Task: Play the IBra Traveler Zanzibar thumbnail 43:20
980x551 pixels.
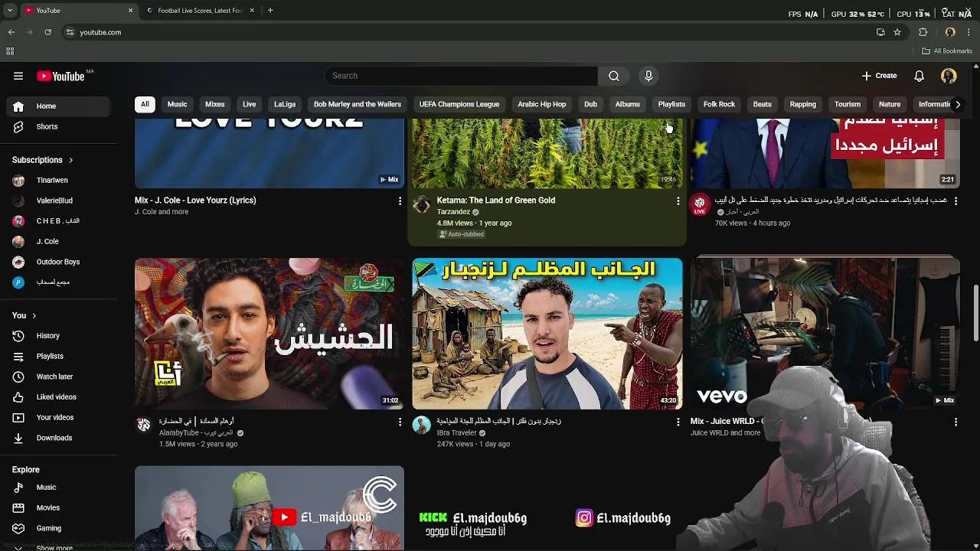Action: tap(547, 334)
